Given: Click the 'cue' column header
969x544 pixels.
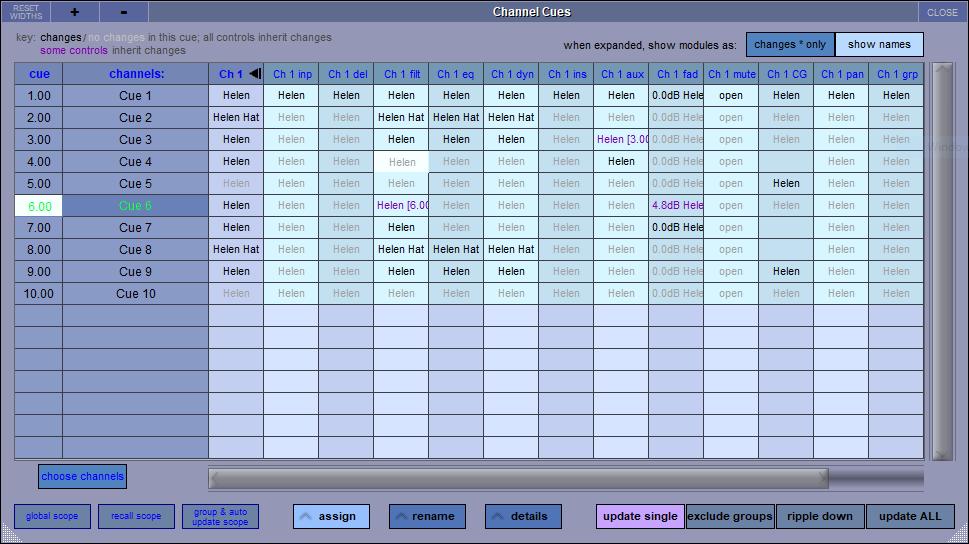Looking at the screenshot, I should coord(38,74).
